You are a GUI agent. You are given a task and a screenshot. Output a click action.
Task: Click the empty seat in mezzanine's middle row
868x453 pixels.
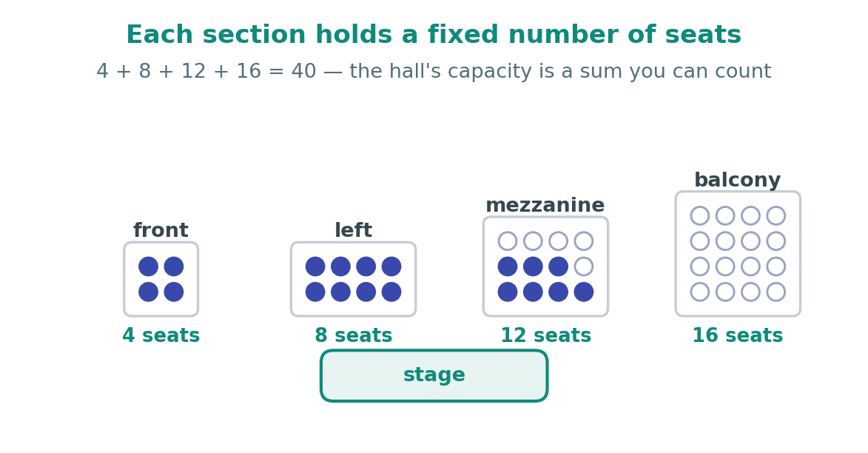(x=583, y=266)
